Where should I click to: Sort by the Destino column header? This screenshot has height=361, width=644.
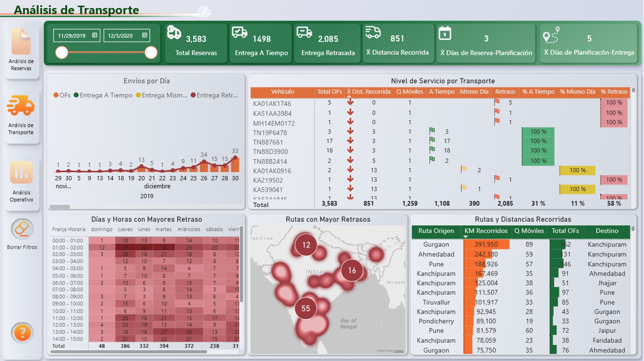607,231
